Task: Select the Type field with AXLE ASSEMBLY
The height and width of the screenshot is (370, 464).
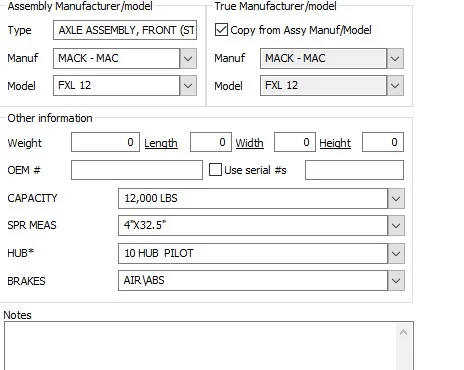Action: coord(125,30)
